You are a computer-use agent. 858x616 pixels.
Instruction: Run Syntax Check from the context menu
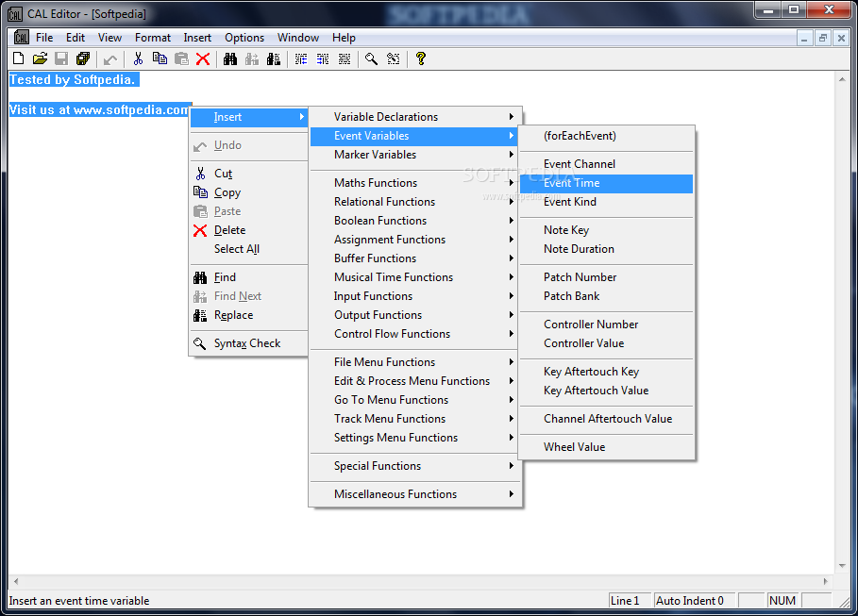coord(249,343)
